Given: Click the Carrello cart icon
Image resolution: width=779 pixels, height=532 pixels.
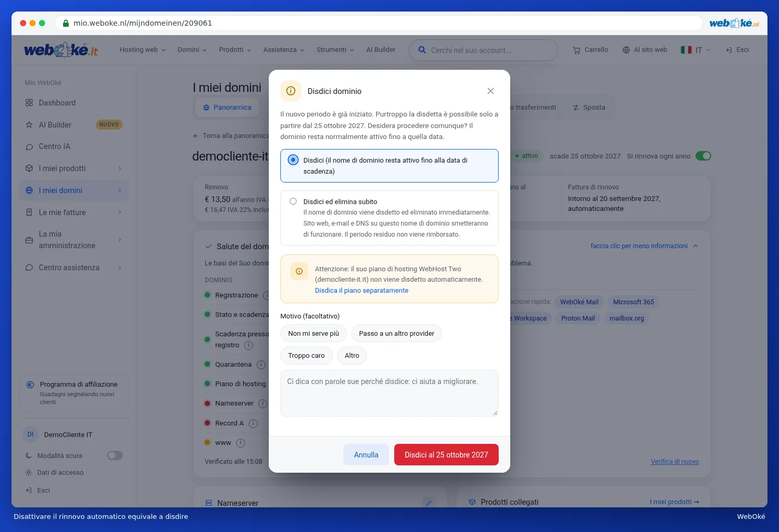Looking at the screenshot, I should click(x=576, y=50).
